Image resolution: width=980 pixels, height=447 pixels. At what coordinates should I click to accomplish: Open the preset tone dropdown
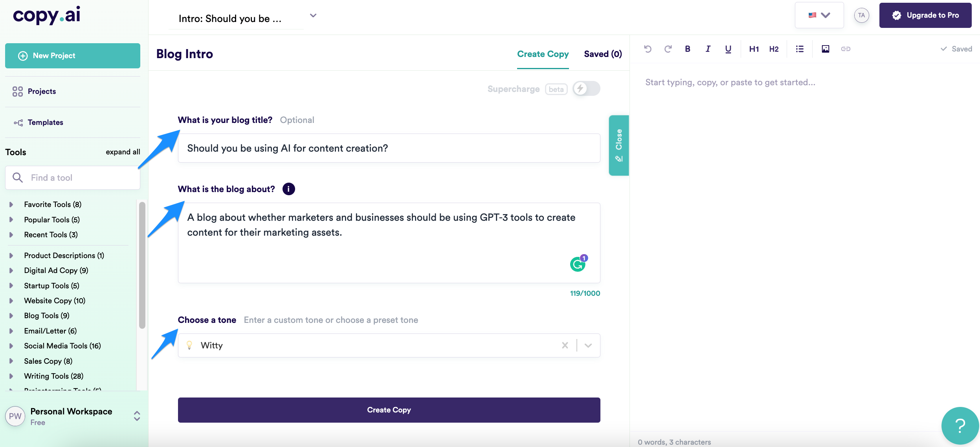tap(588, 345)
